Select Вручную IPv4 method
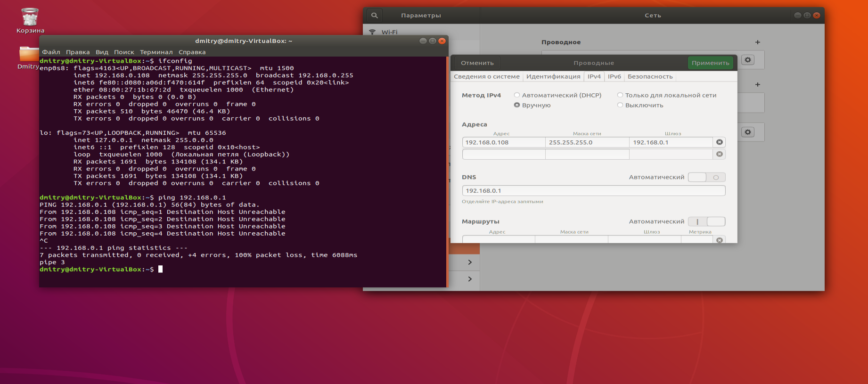Screen dimensions: 868x384 pos(532,105)
